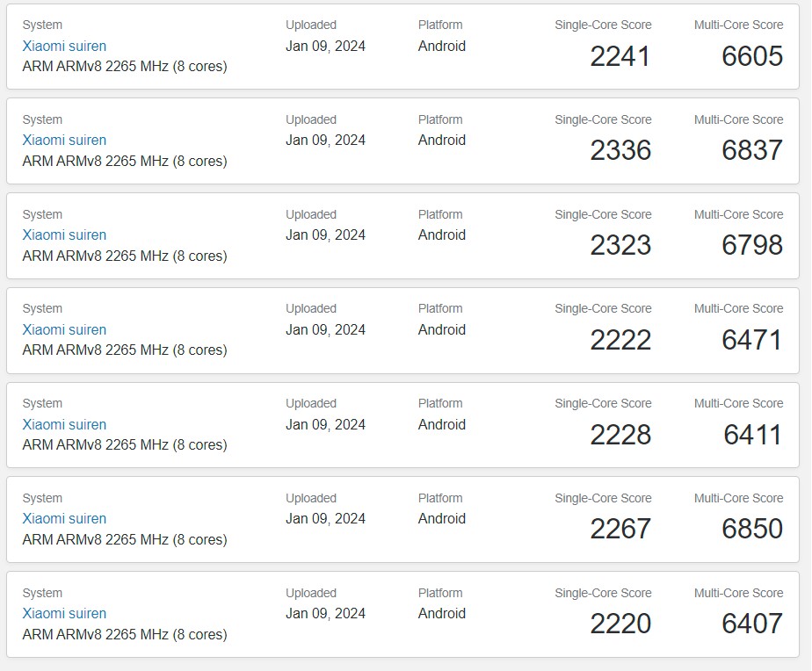Click the 2222 single-core score
This screenshot has height=671, width=812.
pos(620,340)
